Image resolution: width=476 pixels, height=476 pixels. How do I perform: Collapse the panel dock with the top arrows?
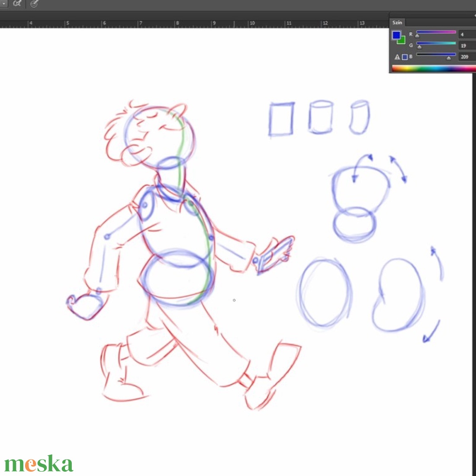coord(474,16)
